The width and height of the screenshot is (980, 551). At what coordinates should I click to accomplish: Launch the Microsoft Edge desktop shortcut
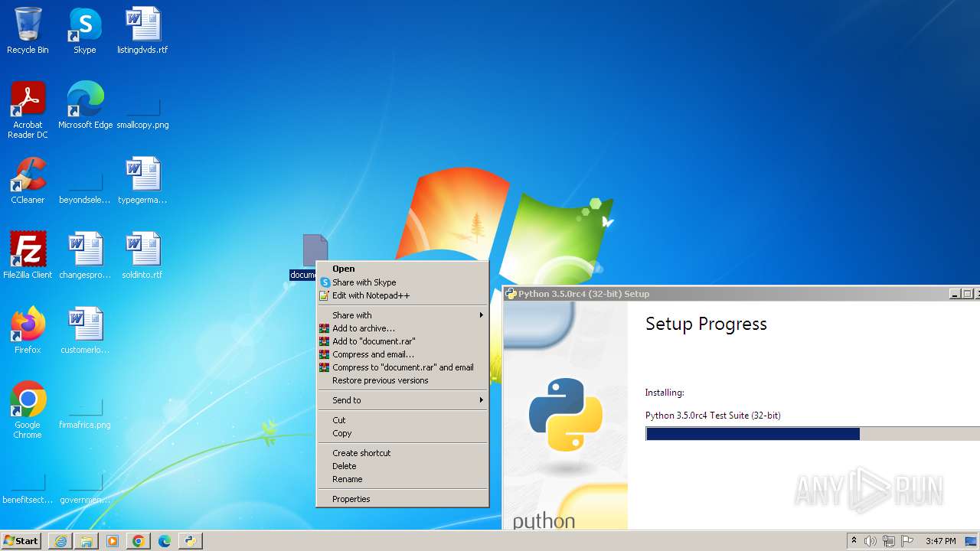click(85, 106)
